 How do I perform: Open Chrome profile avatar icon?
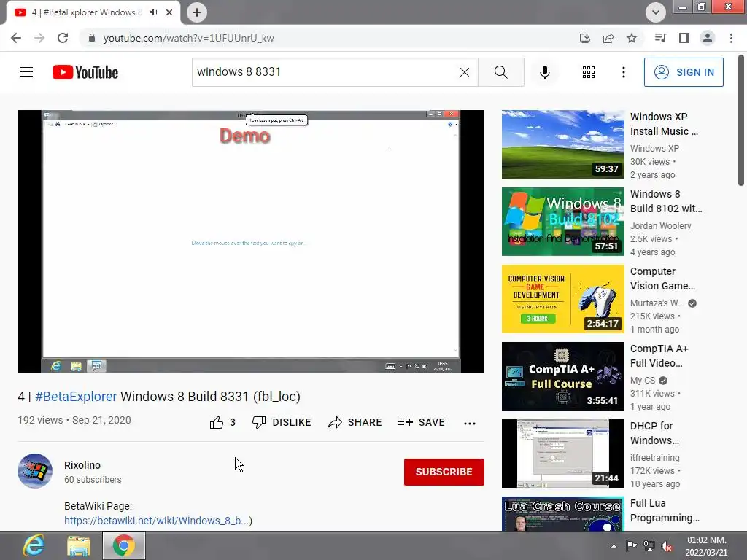(x=708, y=38)
